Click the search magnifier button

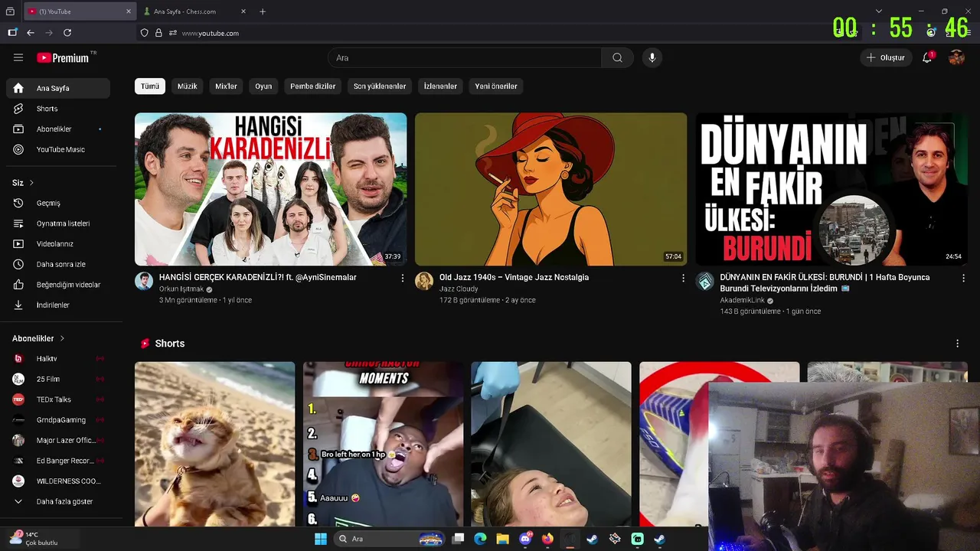[x=617, y=57]
